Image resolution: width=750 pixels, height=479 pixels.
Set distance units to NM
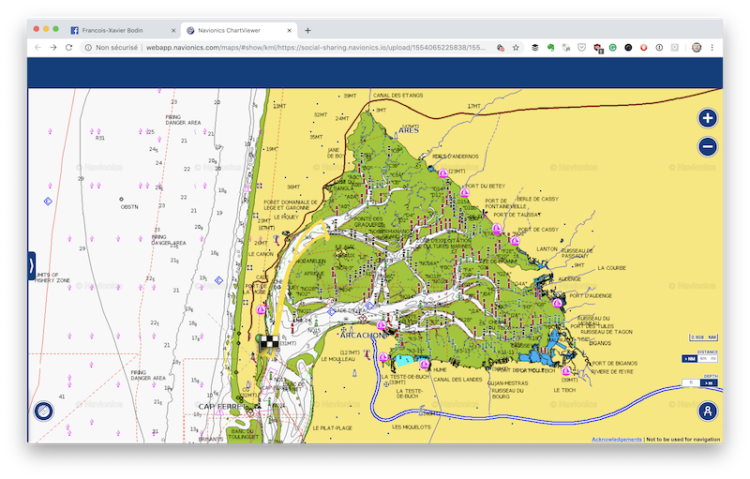click(689, 358)
